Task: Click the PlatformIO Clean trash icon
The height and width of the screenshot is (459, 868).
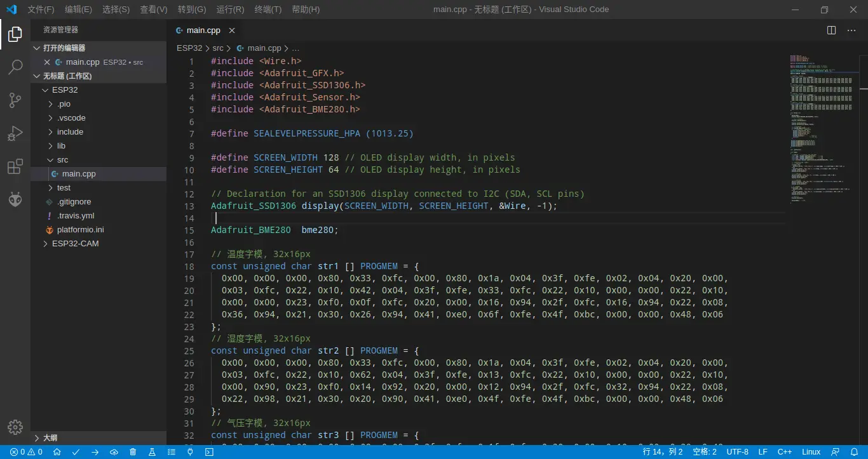Action: point(133,452)
